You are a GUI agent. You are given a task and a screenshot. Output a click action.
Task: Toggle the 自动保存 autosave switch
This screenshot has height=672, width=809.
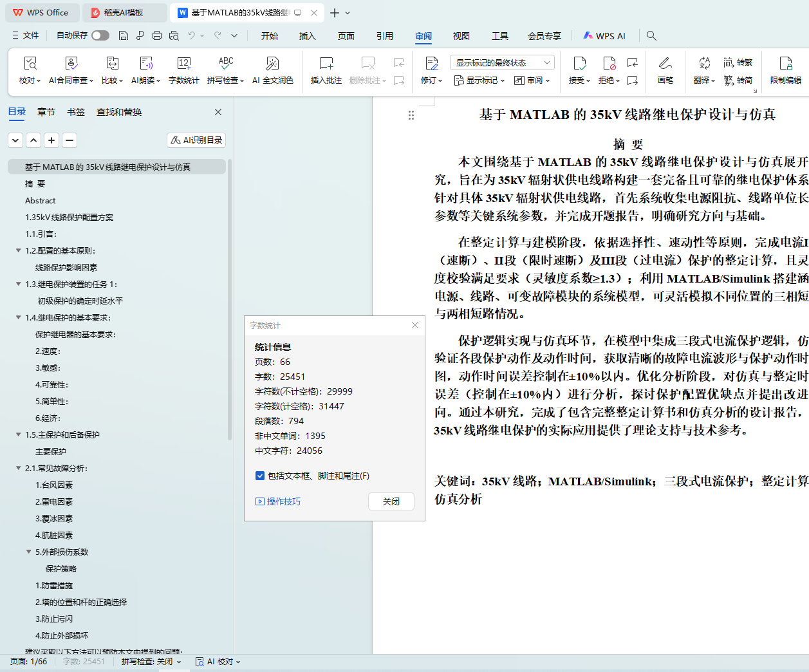tap(100, 35)
